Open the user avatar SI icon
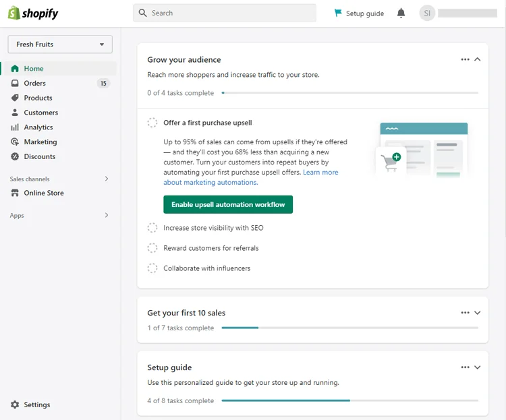Viewport: 506px width, 420px height. pos(427,13)
